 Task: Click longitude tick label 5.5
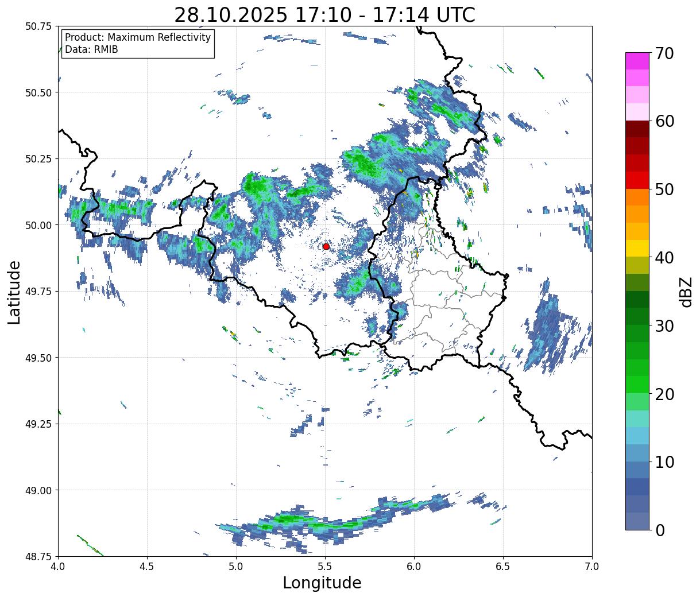[x=325, y=566]
